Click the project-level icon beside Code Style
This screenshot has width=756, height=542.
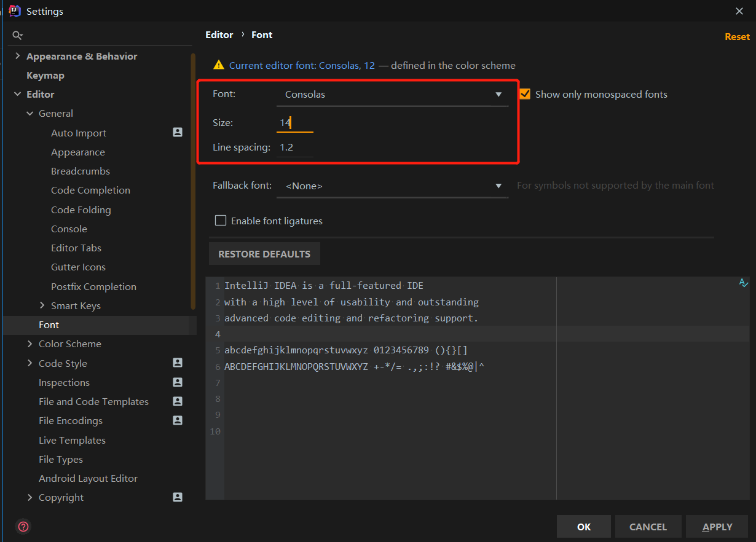tap(178, 363)
